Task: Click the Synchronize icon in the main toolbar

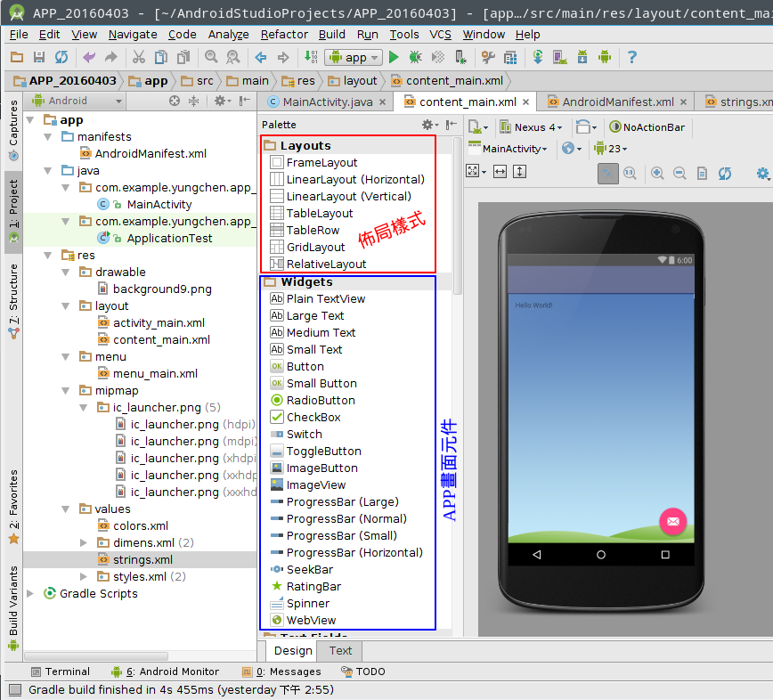Action: pyautogui.click(x=61, y=57)
